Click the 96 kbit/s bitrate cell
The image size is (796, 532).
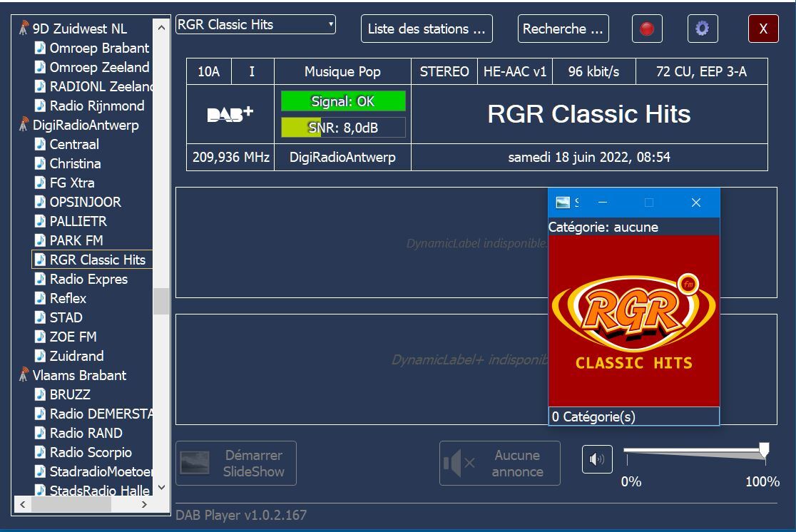594,71
